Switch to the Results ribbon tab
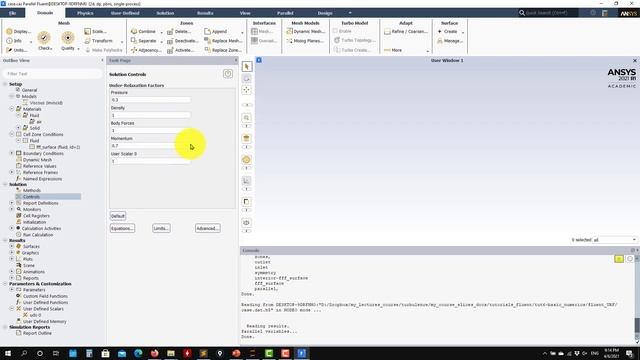This screenshot has width=640, height=360. pos(205,13)
